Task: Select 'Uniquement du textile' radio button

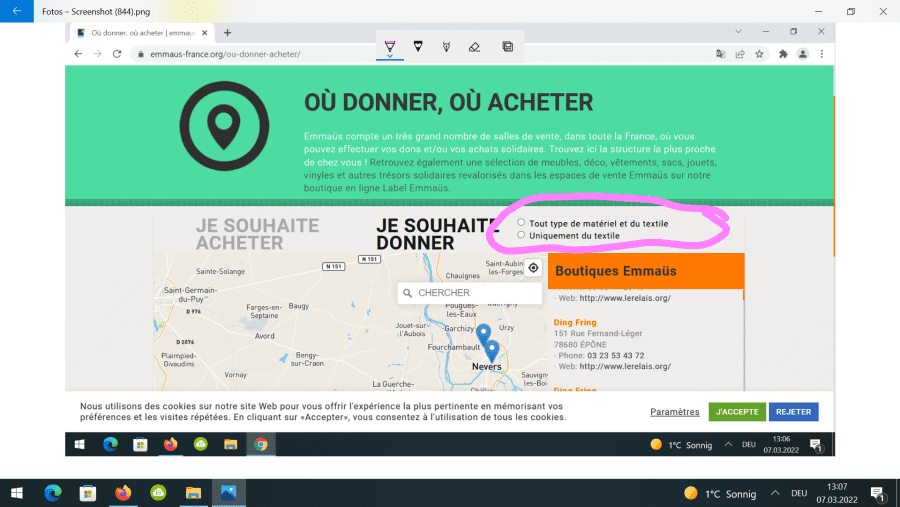Action: click(x=521, y=235)
